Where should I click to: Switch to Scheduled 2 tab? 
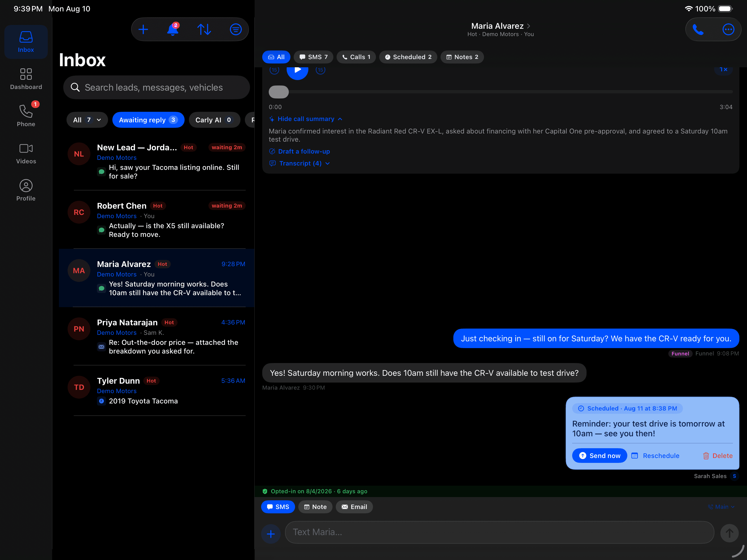(x=408, y=57)
